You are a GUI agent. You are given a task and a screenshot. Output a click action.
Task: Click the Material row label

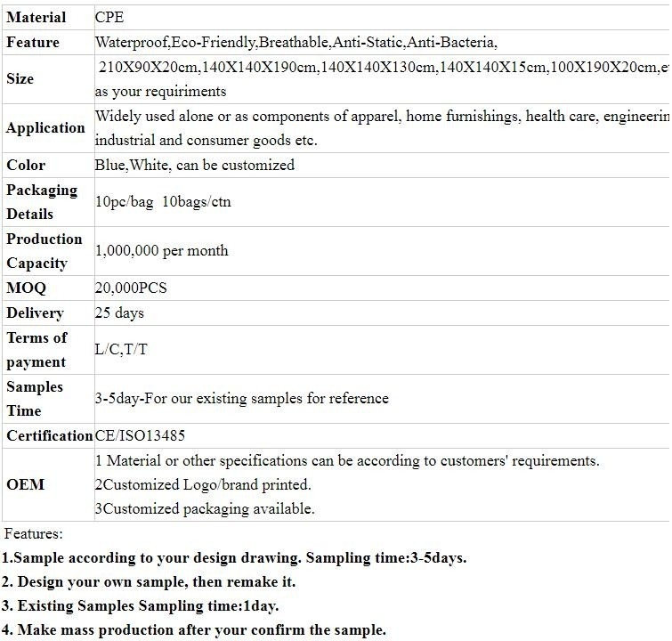tap(36, 18)
